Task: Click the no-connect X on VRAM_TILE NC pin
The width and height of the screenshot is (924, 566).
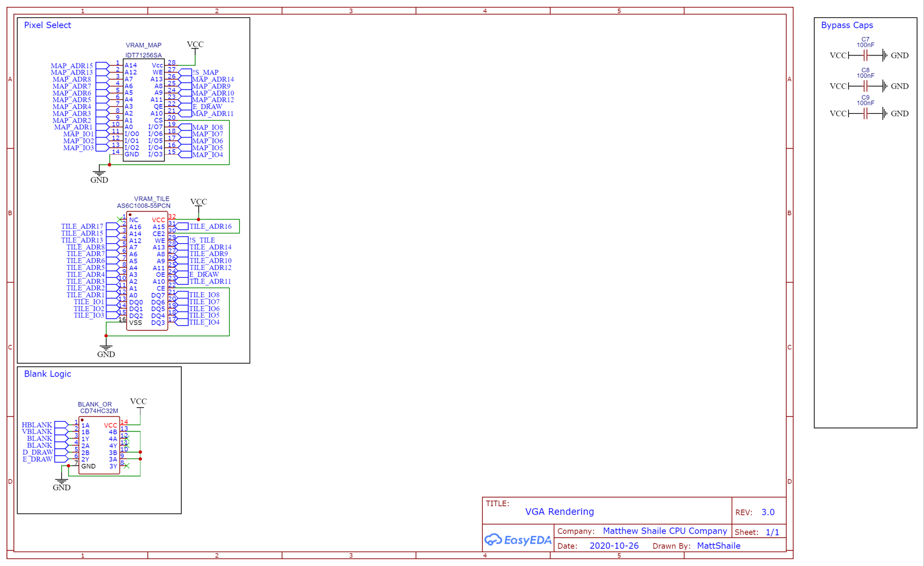Action: [120, 219]
